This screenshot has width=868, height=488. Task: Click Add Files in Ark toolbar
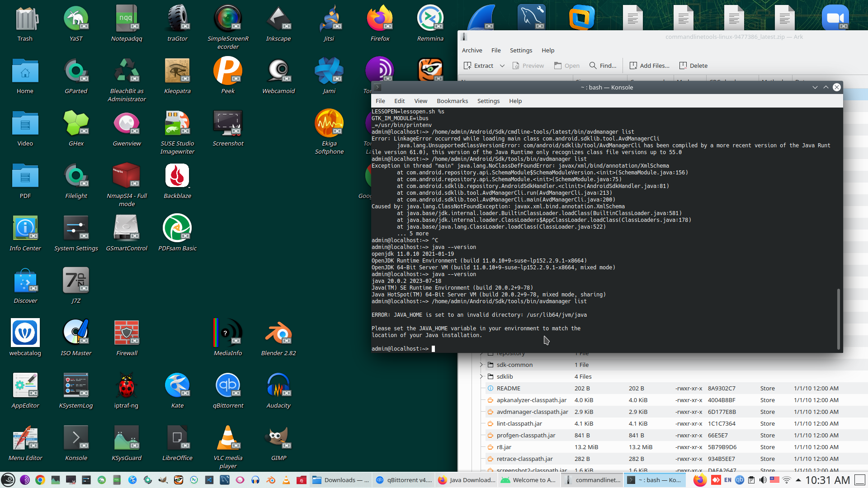pyautogui.click(x=649, y=66)
